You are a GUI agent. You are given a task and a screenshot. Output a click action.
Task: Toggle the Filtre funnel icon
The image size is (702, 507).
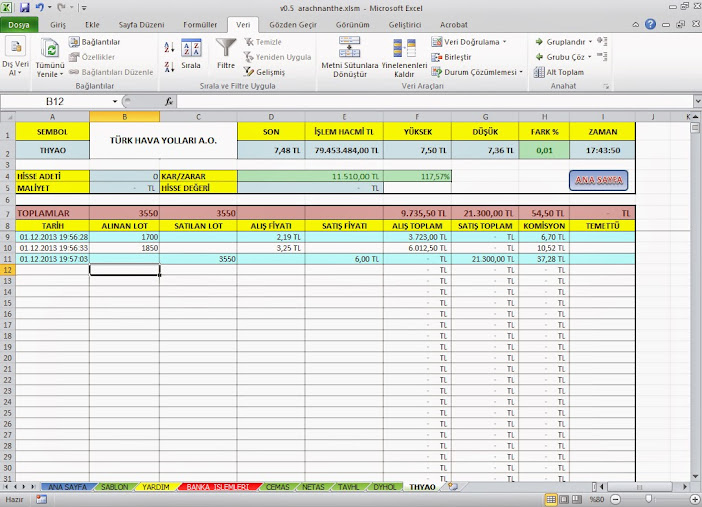coord(226,48)
